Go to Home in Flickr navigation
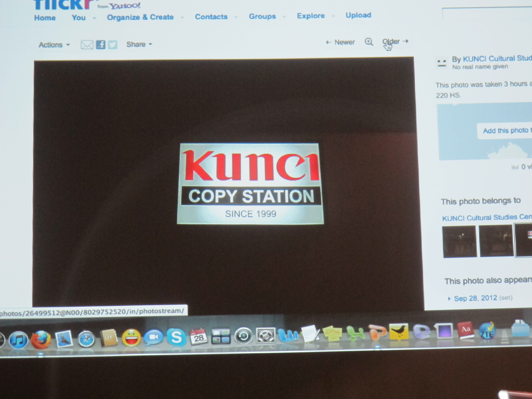This screenshot has width=532, height=399. point(45,18)
